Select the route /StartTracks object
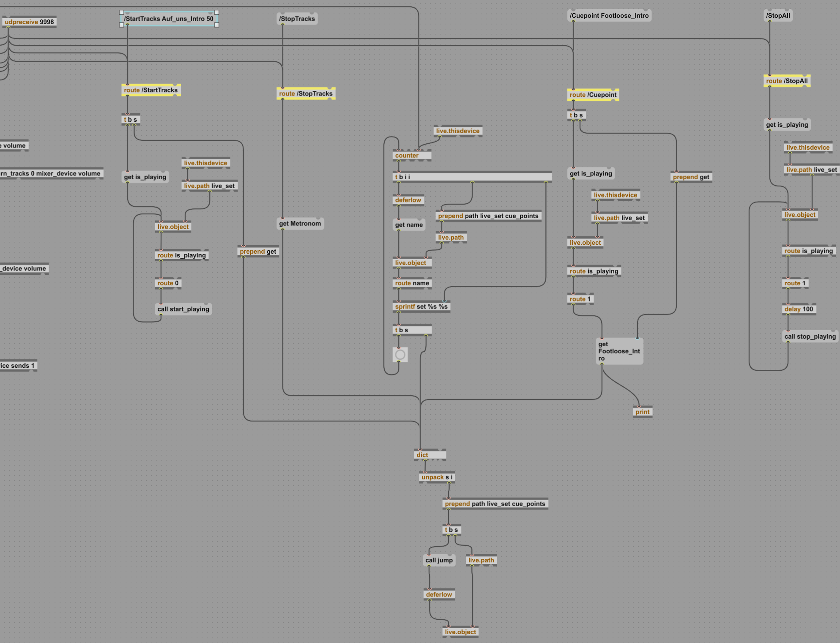 [x=151, y=90]
